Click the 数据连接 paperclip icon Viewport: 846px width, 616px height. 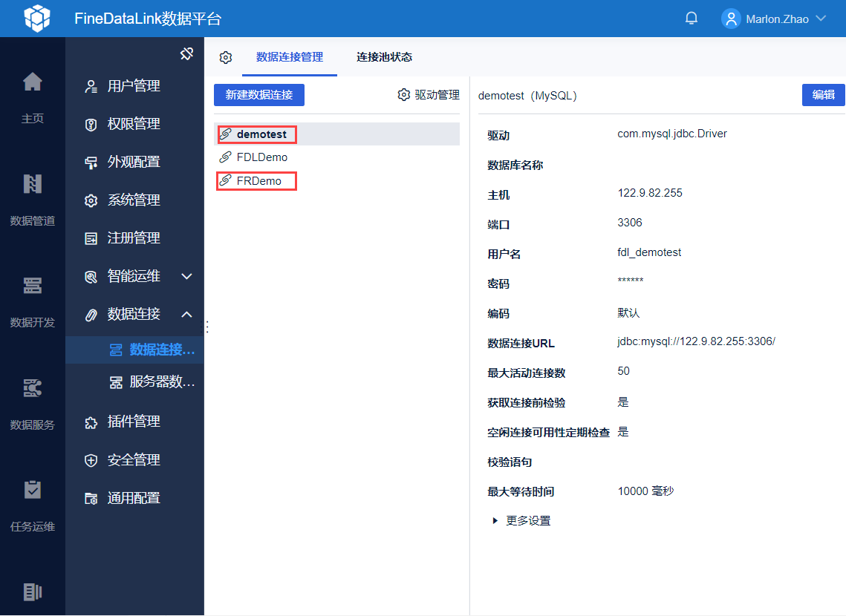click(91, 315)
